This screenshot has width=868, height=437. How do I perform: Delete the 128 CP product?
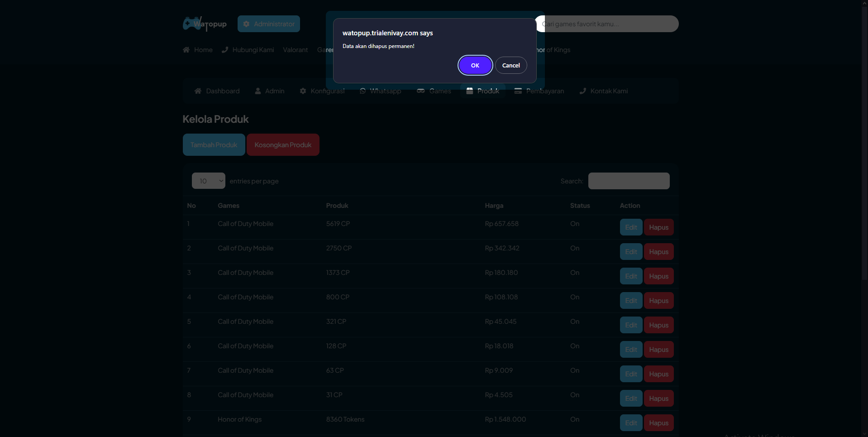(658, 350)
